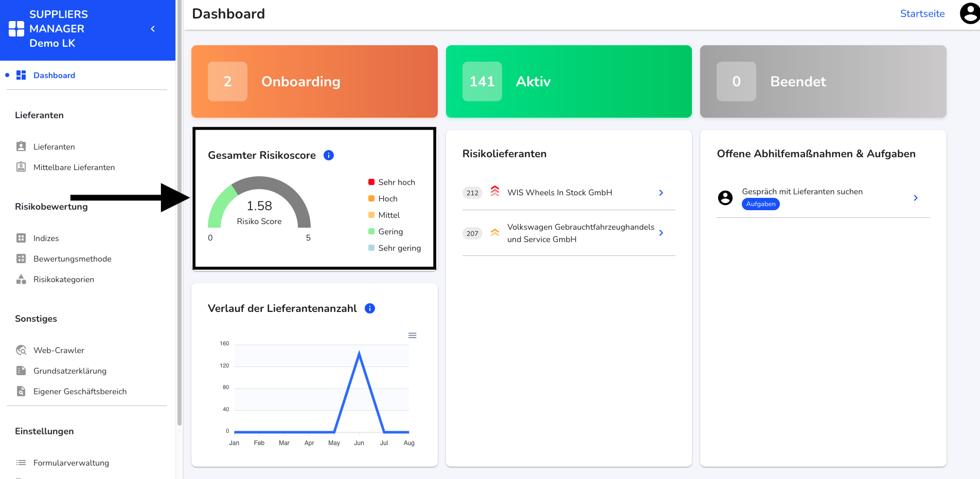Click the Dashboard grid icon in sidebar
Viewport: 980px width, 479px height.
pos(21,75)
